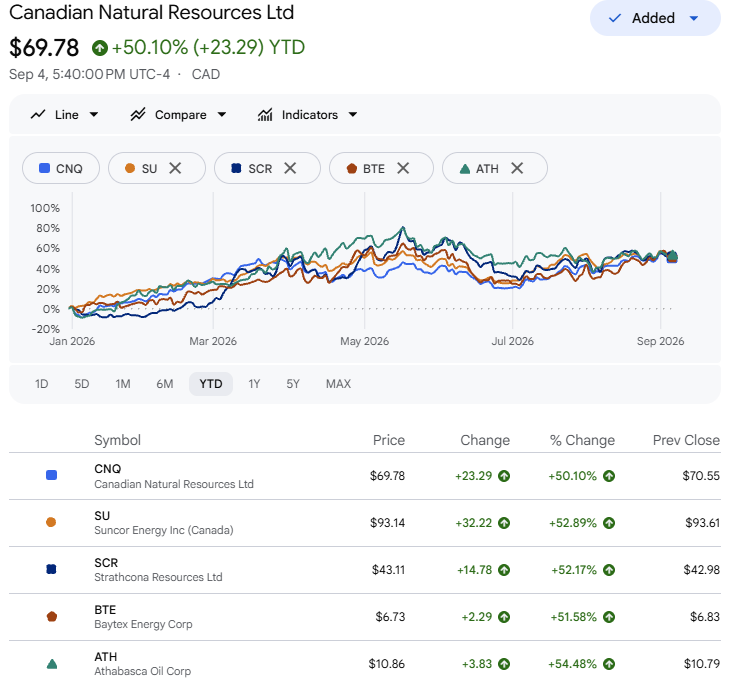Select the 6M time range
Screen dimensions: 736x698
click(165, 384)
